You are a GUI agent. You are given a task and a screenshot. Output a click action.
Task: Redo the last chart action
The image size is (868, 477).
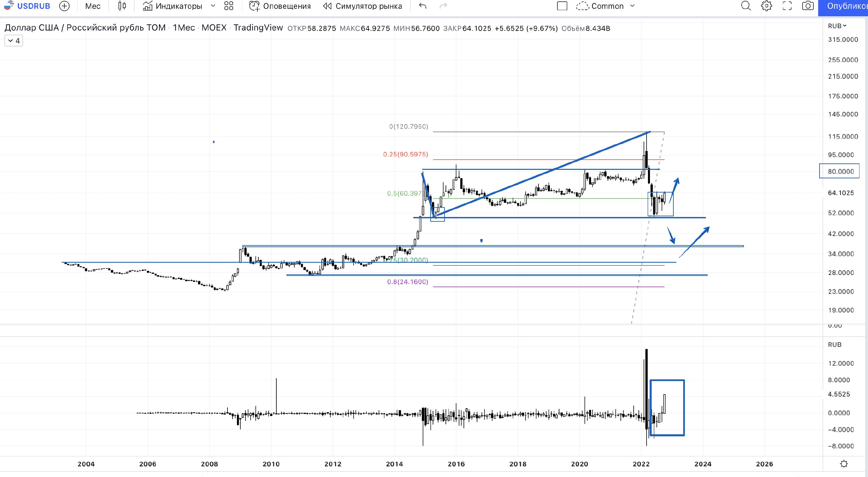[x=443, y=6]
